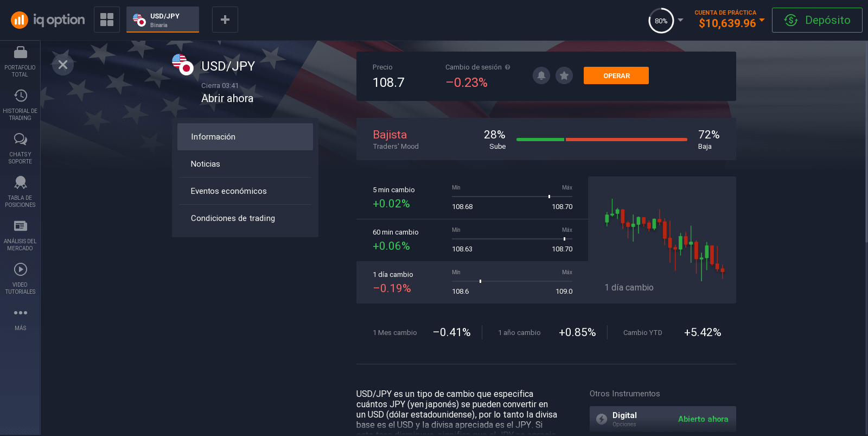Click the 1 año cambio value
This screenshot has width=868, height=436.
point(577,332)
